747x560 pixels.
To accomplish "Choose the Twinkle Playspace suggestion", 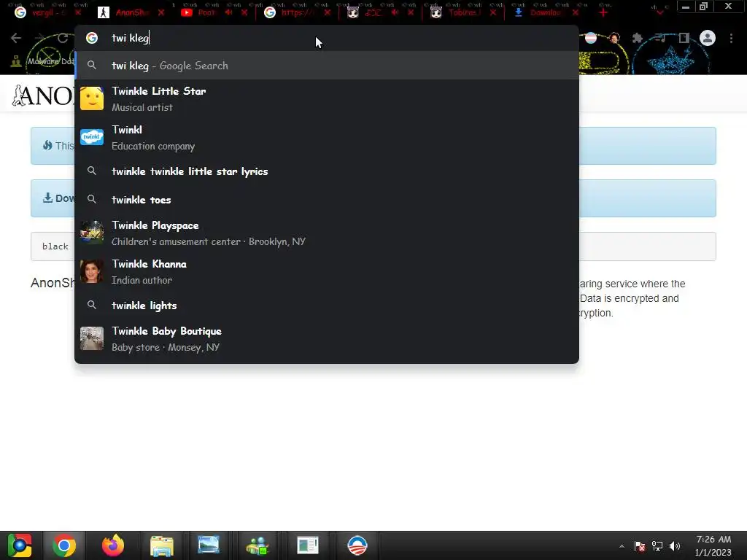I will (327, 233).
